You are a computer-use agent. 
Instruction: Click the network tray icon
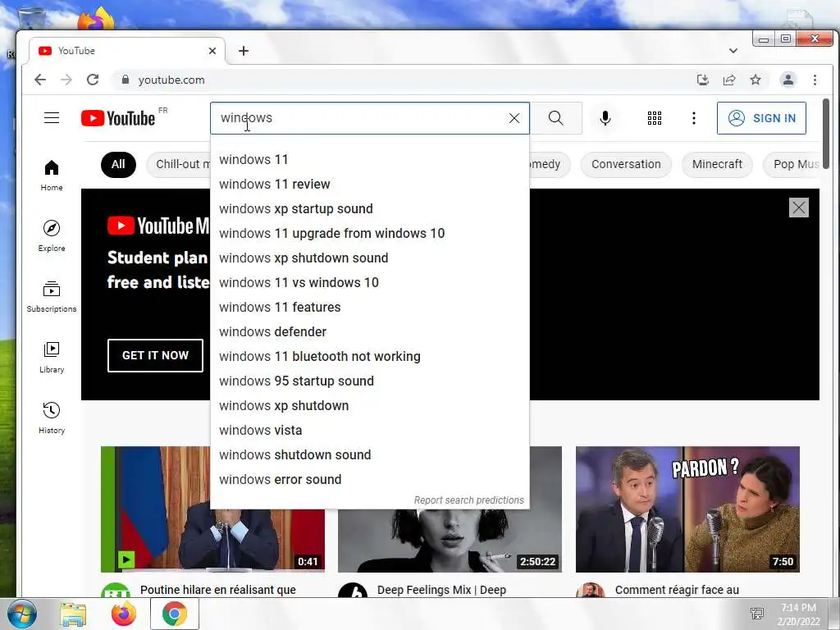pos(757,614)
